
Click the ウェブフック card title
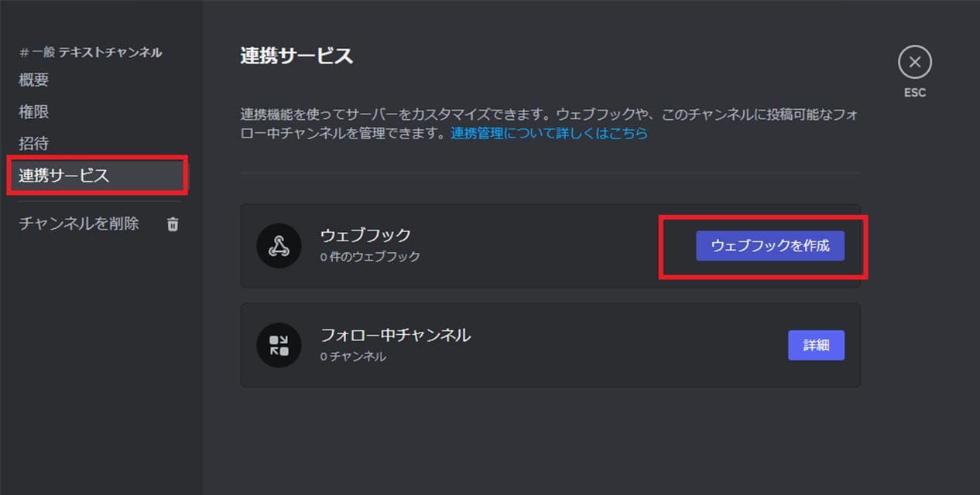(x=366, y=235)
